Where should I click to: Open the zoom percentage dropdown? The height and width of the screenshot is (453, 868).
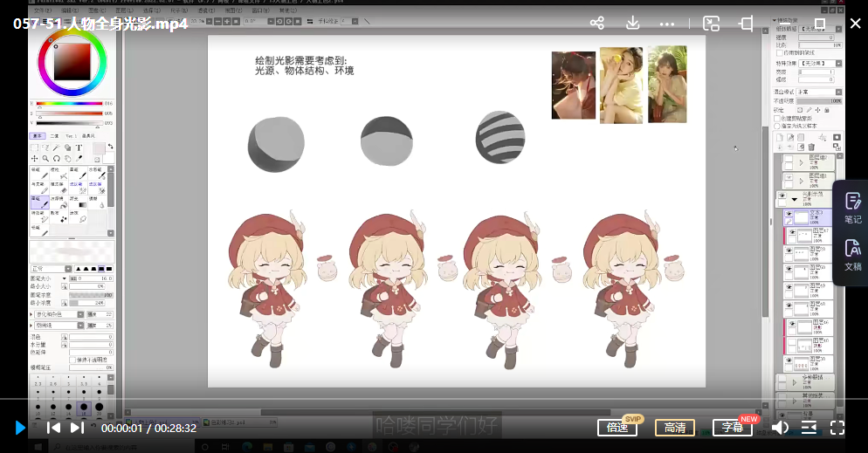[x=209, y=21]
